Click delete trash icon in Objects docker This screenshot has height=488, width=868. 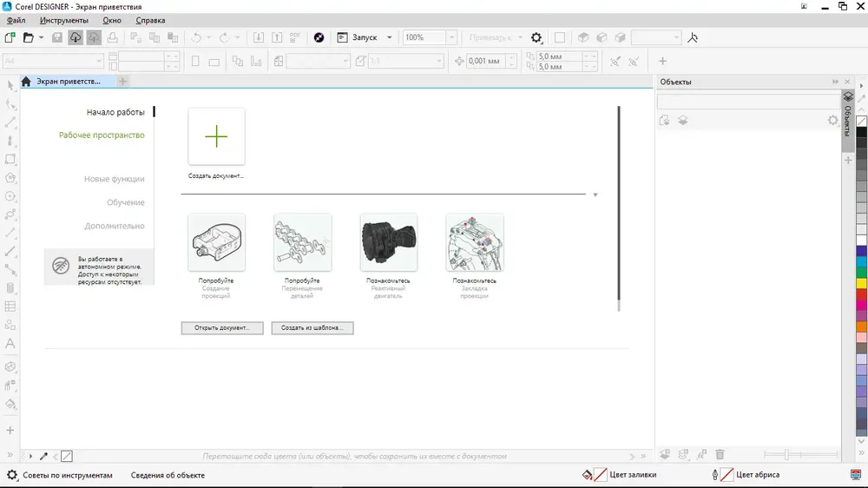[x=720, y=455]
